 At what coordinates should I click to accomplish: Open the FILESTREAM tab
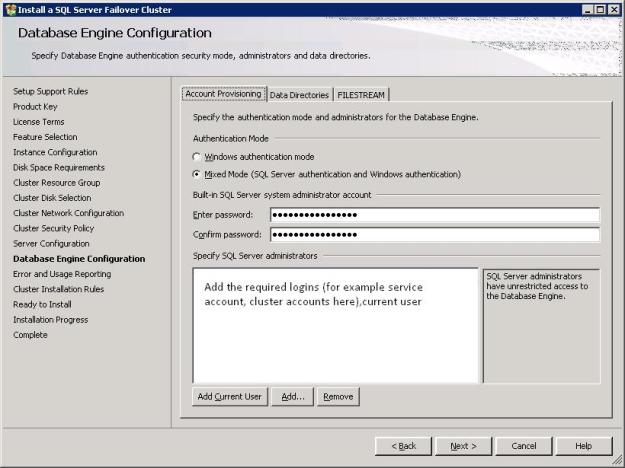[x=361, y=95]
